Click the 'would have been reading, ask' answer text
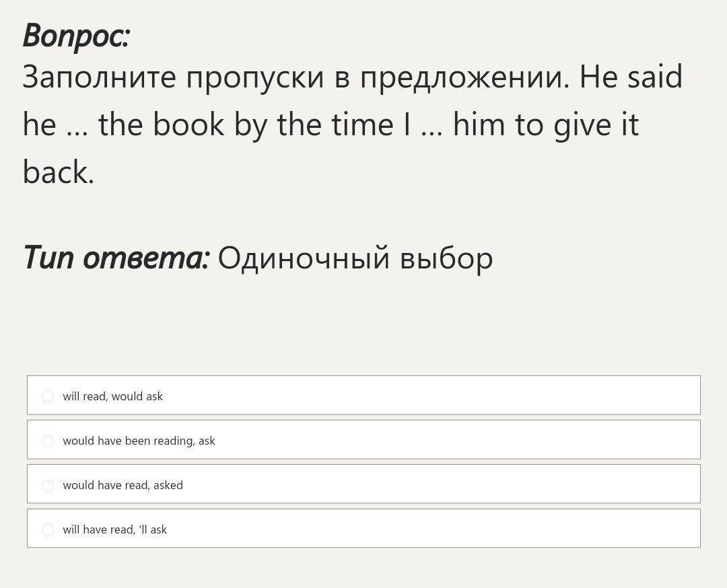Screen dimensions: 727x588 139,441
